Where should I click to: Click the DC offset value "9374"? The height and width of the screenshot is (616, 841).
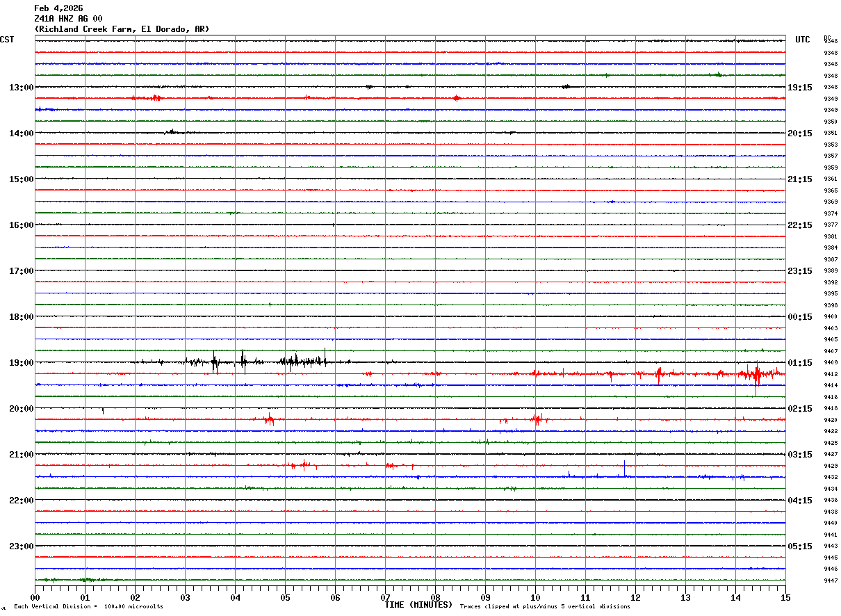(x=831, y=213)
